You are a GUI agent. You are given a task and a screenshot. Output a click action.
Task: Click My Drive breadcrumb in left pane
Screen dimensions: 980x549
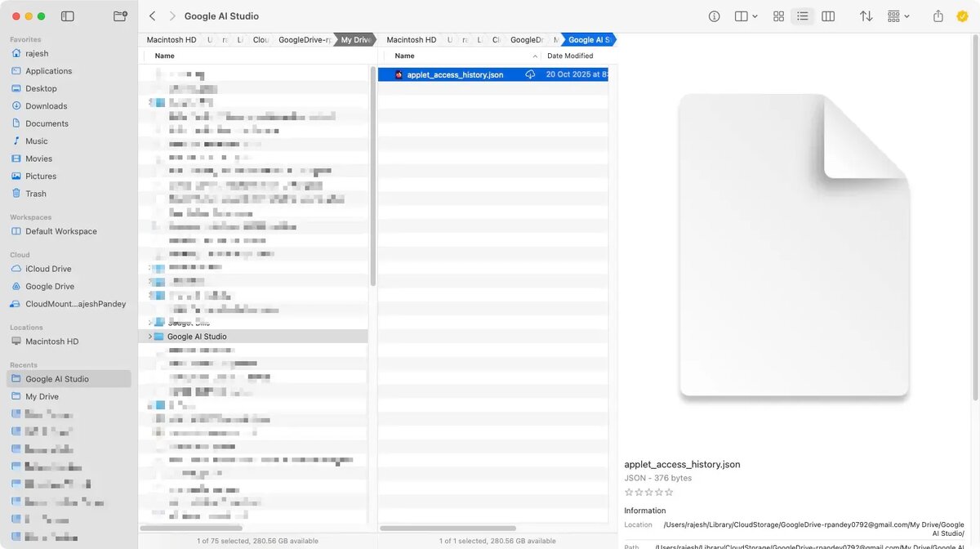click(x=356, y=40)
